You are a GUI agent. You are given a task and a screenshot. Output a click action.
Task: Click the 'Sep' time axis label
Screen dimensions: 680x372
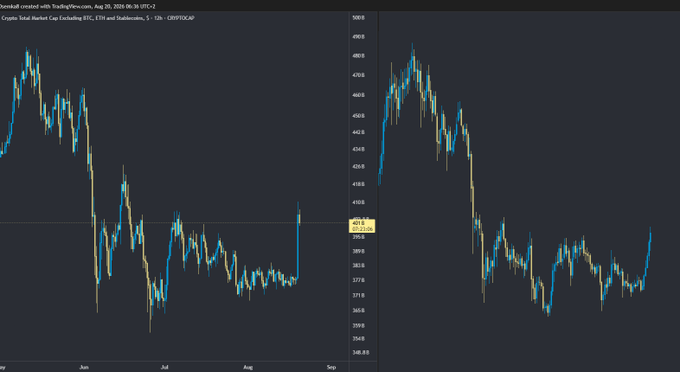click(331, 368)
